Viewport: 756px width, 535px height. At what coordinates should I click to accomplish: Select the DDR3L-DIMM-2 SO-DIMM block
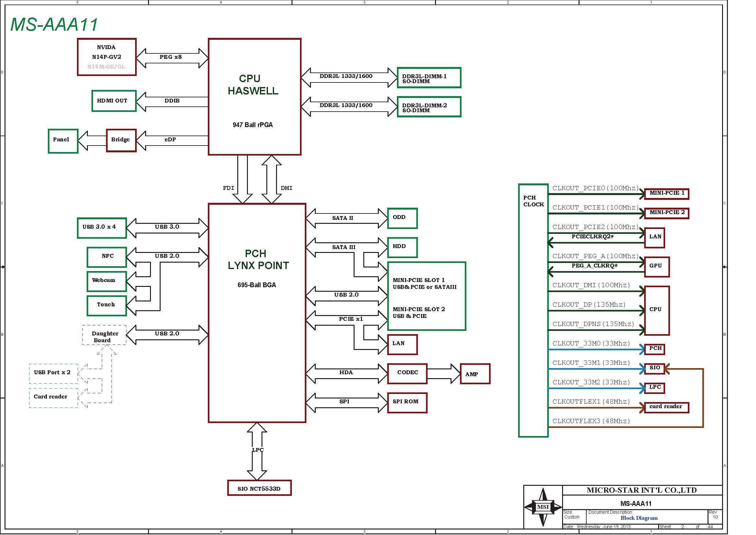(429, 107)
